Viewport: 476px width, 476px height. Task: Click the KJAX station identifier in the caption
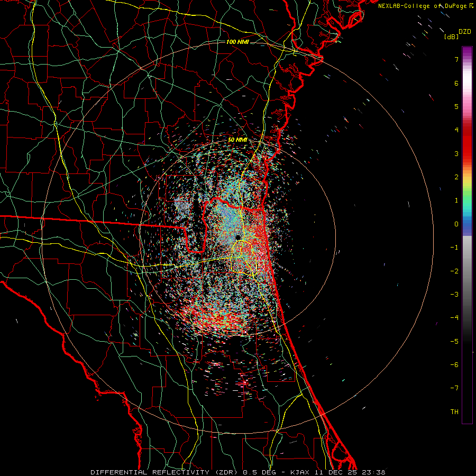click(x=300, y=472)
